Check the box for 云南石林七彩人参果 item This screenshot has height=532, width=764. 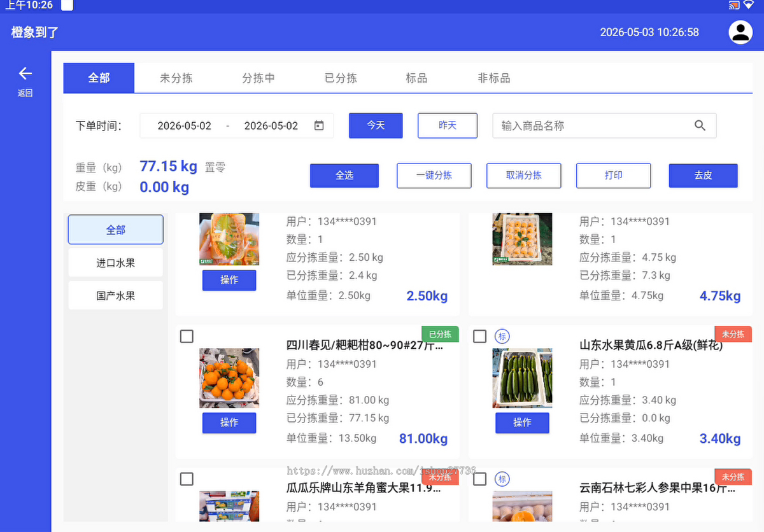(480, 479)
